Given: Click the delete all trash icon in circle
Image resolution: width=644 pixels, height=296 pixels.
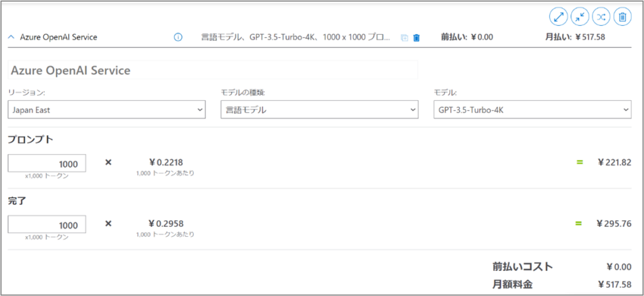Looking at the screenshot, I should coord(622,16).
